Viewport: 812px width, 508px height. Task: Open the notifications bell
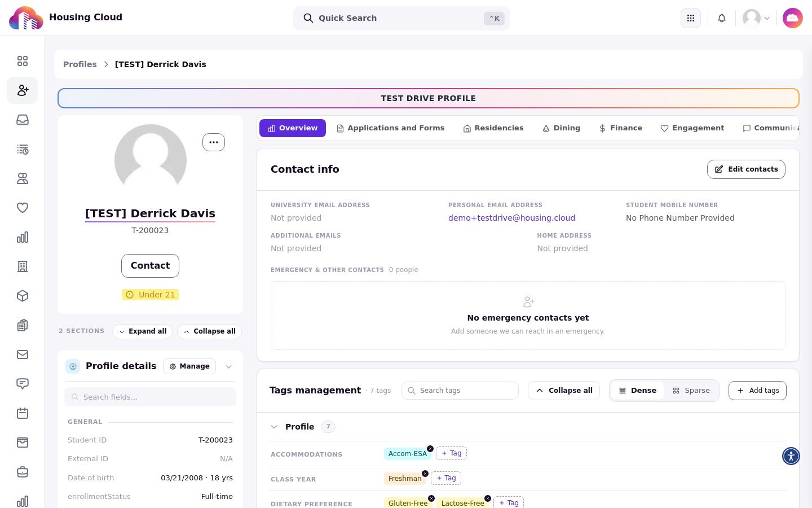click(x=722, y=18)
